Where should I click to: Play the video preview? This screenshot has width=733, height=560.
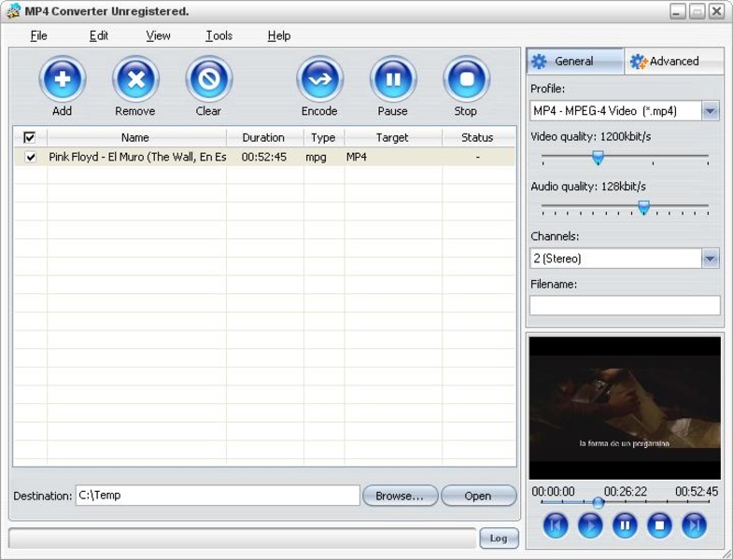pyautogui.click(x=590, y=525)
